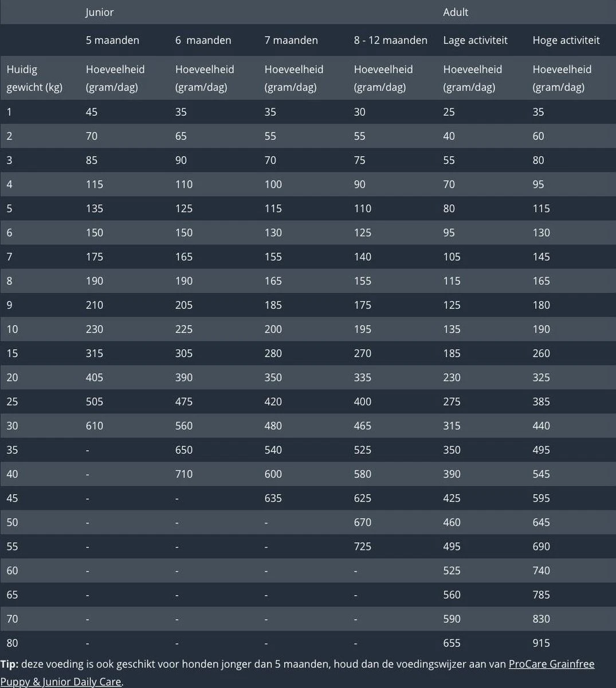
Task: Select the 7 maanden column header
Action: coord(291,40)
